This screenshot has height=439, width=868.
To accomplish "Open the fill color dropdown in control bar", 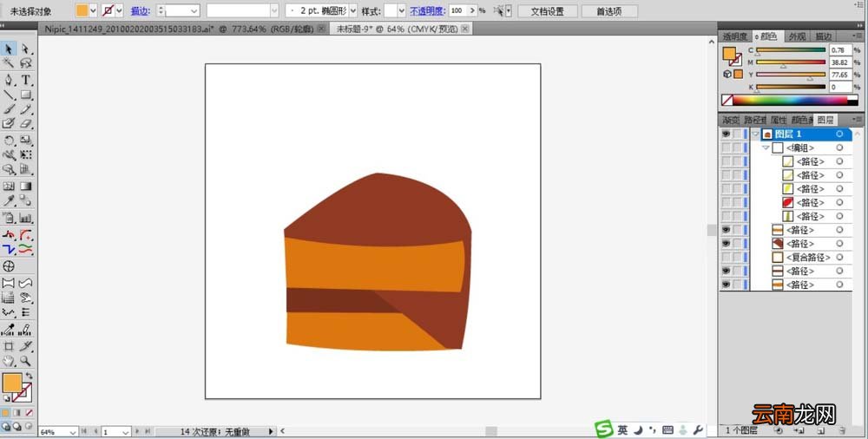I will [93, 10].
